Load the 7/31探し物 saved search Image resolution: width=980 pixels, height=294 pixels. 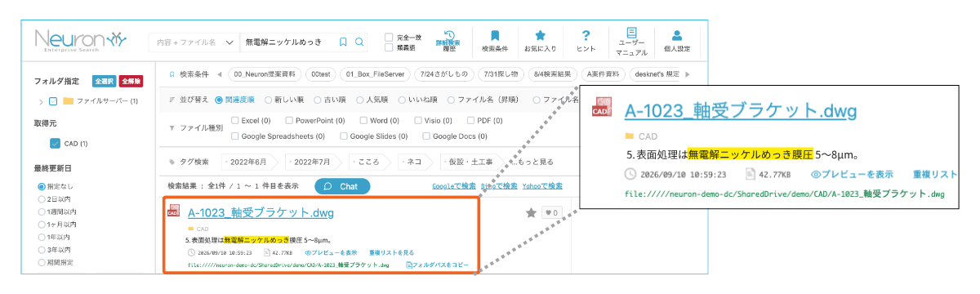point(501,74)
